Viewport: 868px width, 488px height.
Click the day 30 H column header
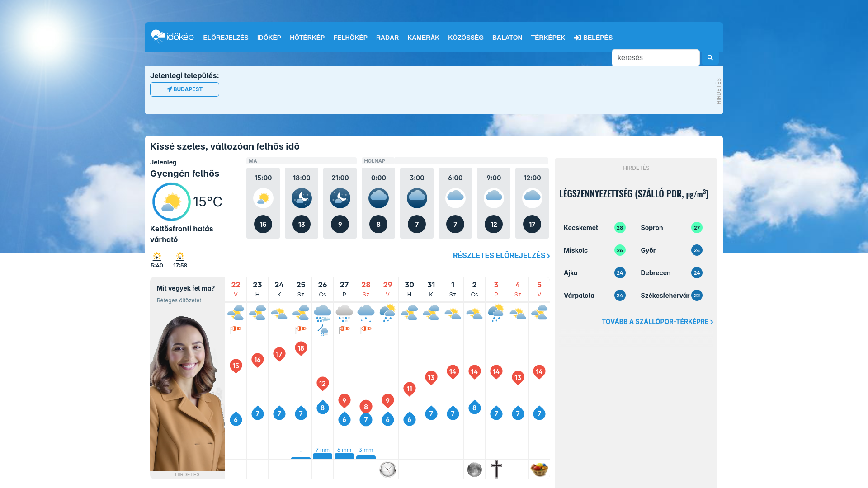coord(409,289)
